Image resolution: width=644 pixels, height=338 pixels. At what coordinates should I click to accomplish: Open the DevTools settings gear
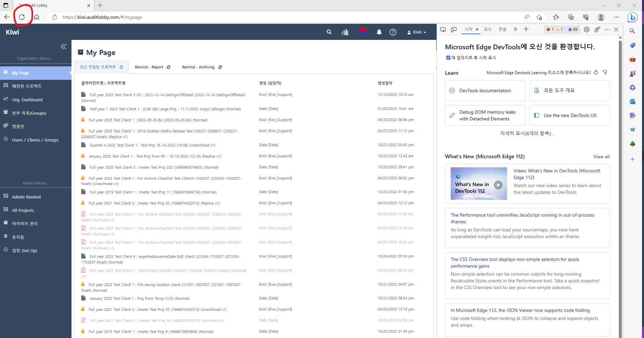[x=587, y=30]
